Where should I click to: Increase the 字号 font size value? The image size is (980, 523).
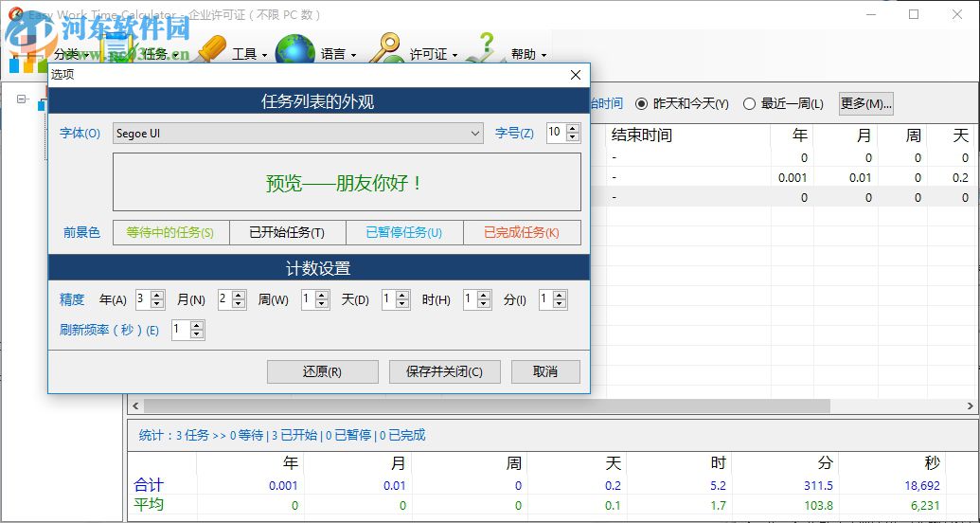pos(573,128)
